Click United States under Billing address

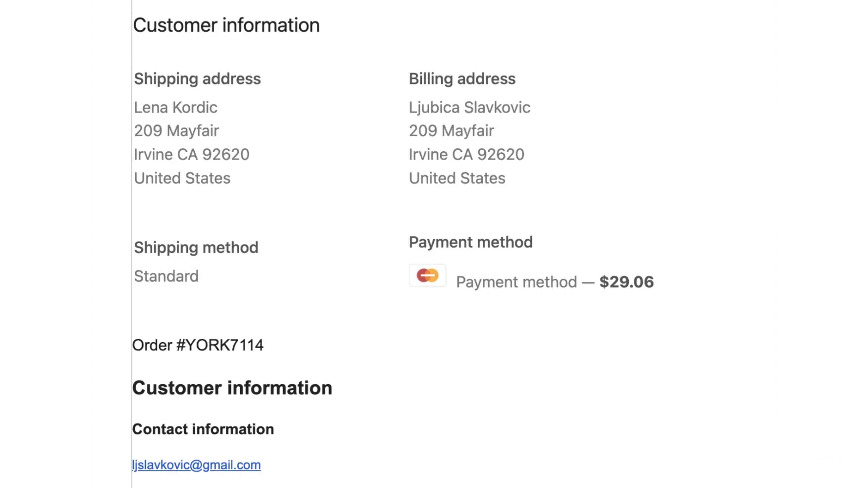(x=457, y=178)
